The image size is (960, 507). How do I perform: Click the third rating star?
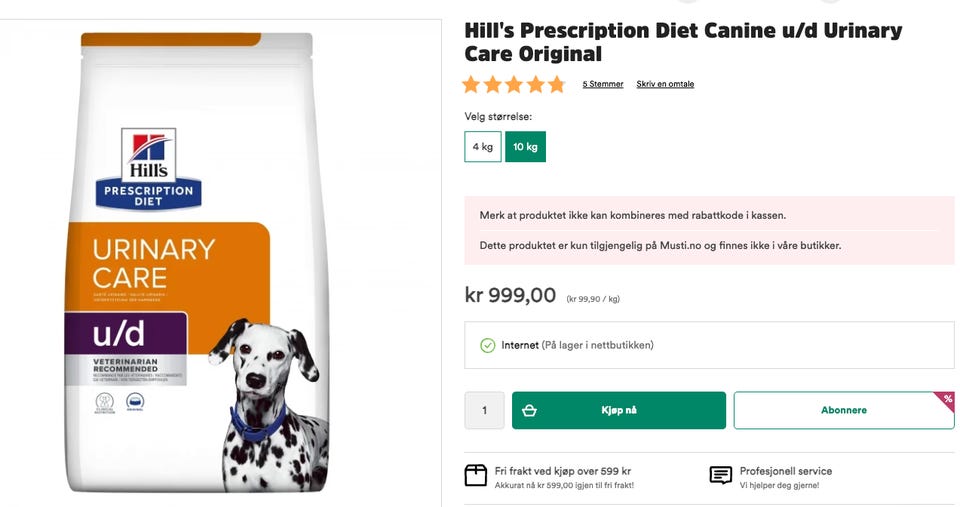click(x=514, y=85)
